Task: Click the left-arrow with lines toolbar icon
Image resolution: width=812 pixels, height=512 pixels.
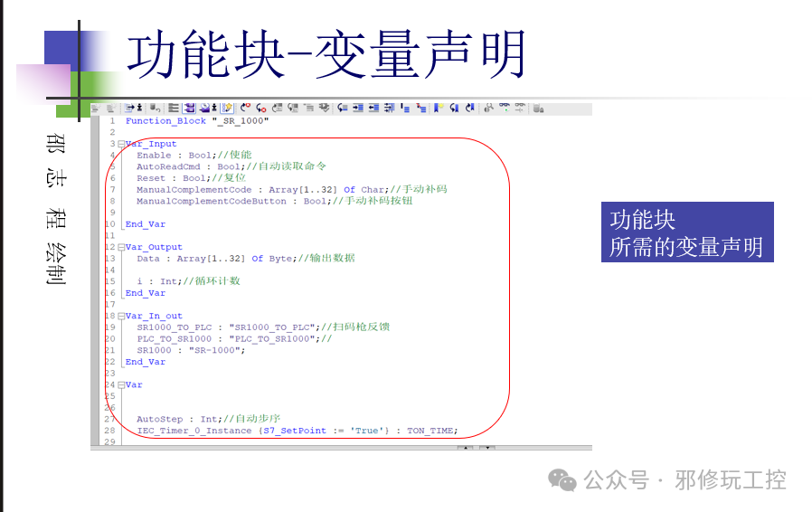Action: pos(342,108)
